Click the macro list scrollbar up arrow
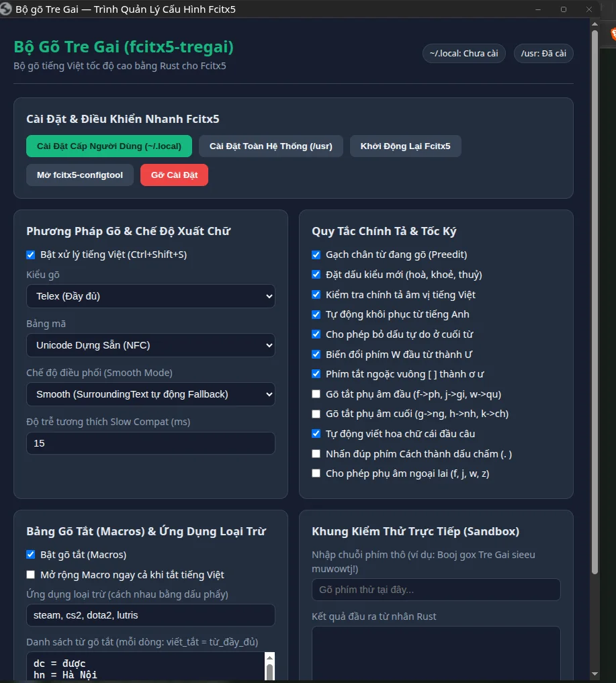616x683 pixels. pos(269,657)
